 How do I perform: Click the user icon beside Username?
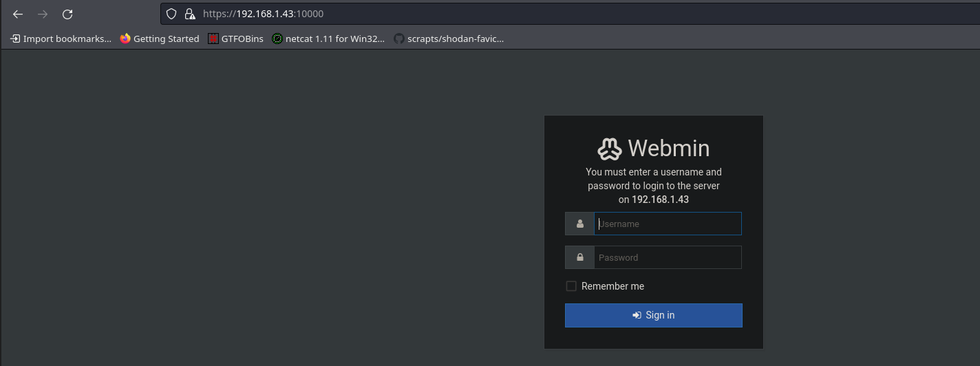pyautogui.click(x=580, y=224)
